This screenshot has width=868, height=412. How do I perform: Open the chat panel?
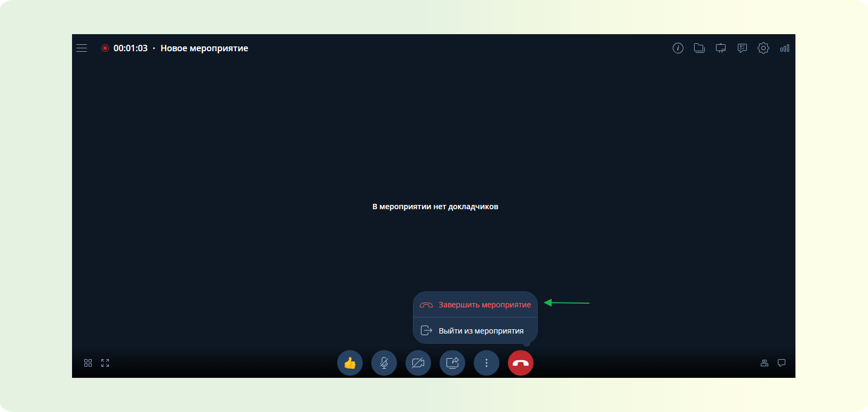click(782, 363)
